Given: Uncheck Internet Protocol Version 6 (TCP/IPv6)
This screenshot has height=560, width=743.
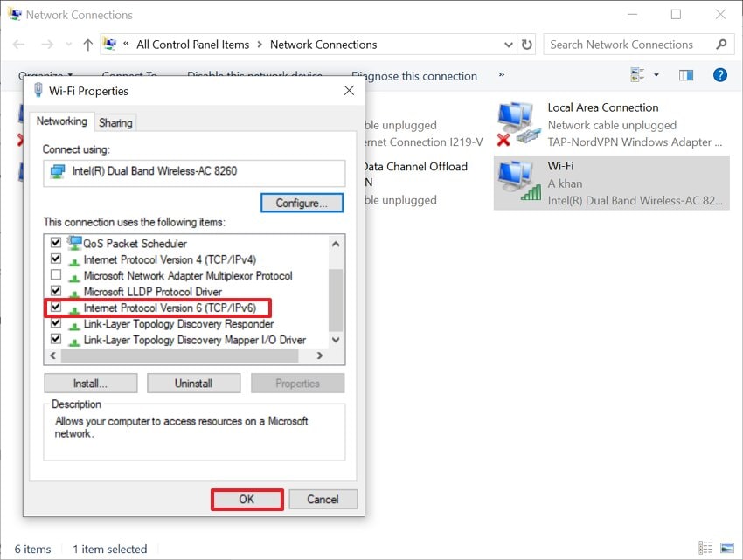Looking at the screenshot, I should tap(56, 307).
